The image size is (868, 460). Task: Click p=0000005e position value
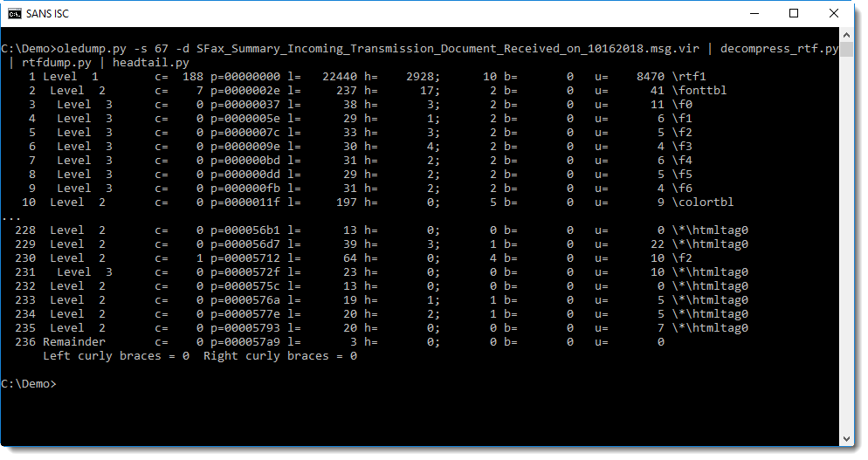tap(245, 119)
